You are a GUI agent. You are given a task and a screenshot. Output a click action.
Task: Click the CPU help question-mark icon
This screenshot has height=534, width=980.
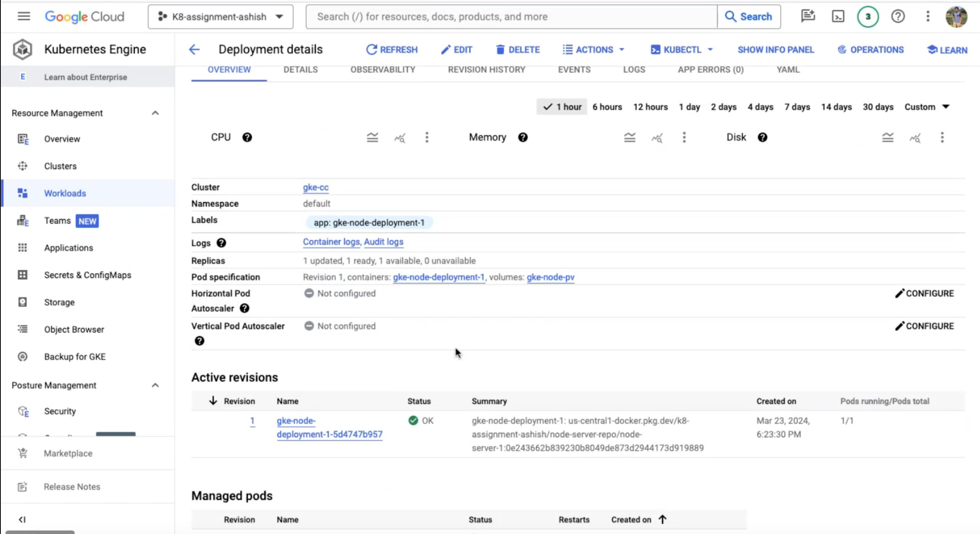coord(247,137)
